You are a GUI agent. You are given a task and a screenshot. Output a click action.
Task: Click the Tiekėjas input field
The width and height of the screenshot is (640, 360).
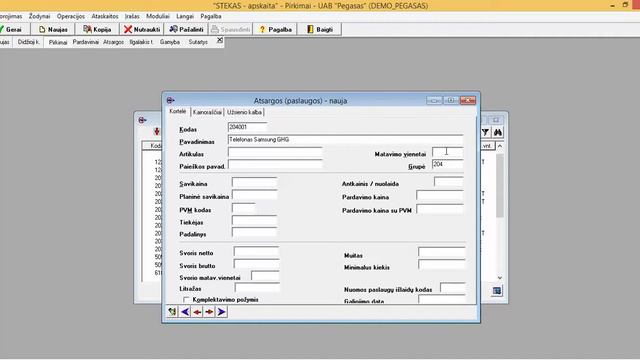click(254, 220)
